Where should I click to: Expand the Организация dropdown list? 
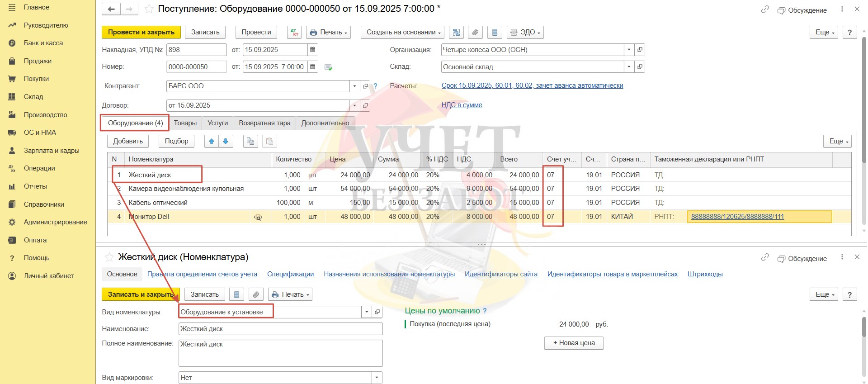pyautogui.click(x=629, y=50)
